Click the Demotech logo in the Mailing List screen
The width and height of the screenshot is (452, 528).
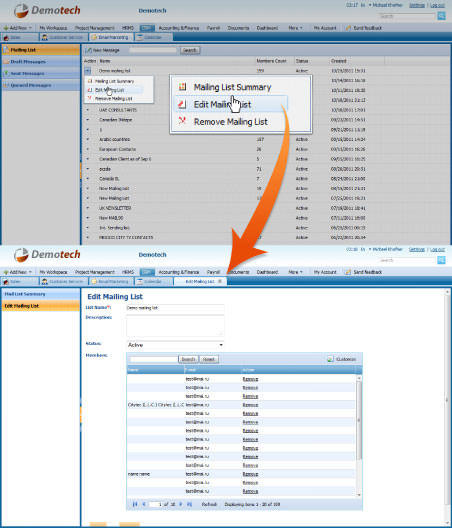coord(47,10)
